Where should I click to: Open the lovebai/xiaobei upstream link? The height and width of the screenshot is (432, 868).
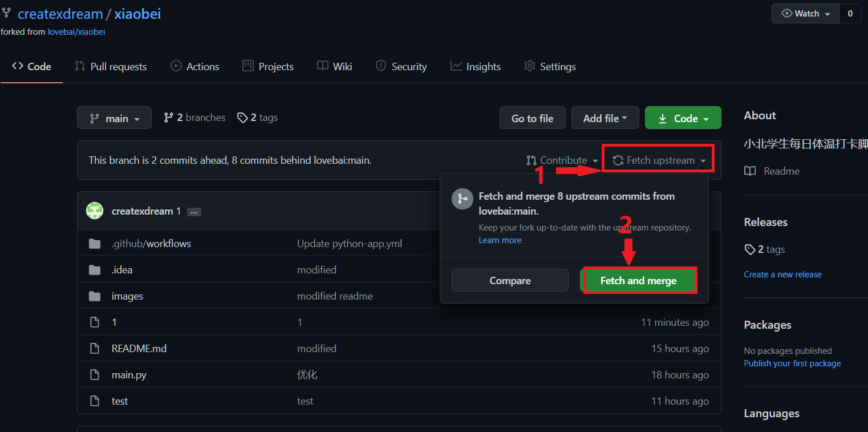[76, 32]
